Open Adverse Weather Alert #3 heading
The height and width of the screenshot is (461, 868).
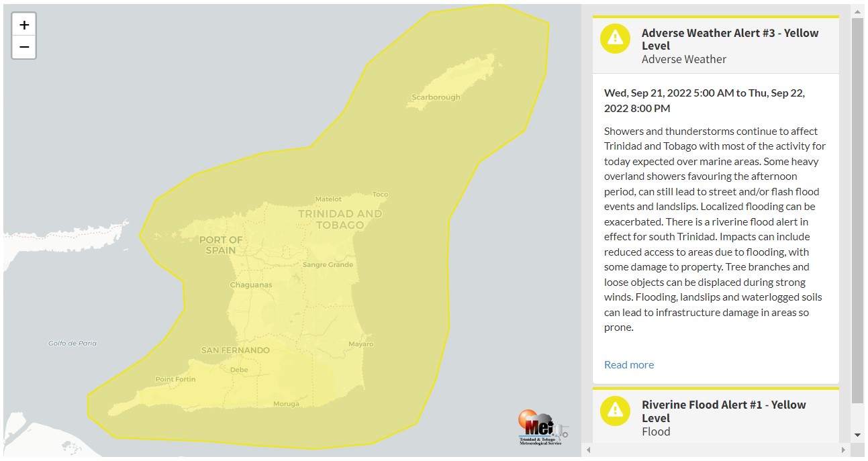tap(730, 40)
